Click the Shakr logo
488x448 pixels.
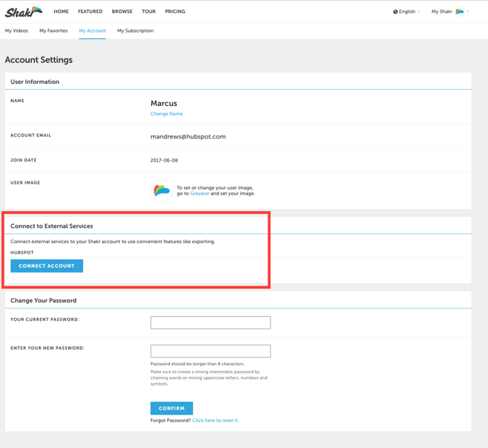pos(24,11)
